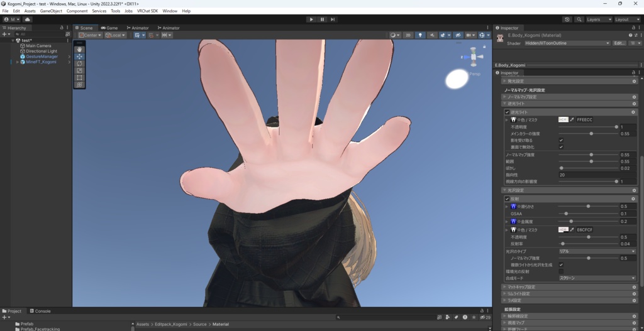Image resolution: width=644 pixels, height=331 pixels.
Task: Lock the lower Inspector panel
Action: point(633,73)
